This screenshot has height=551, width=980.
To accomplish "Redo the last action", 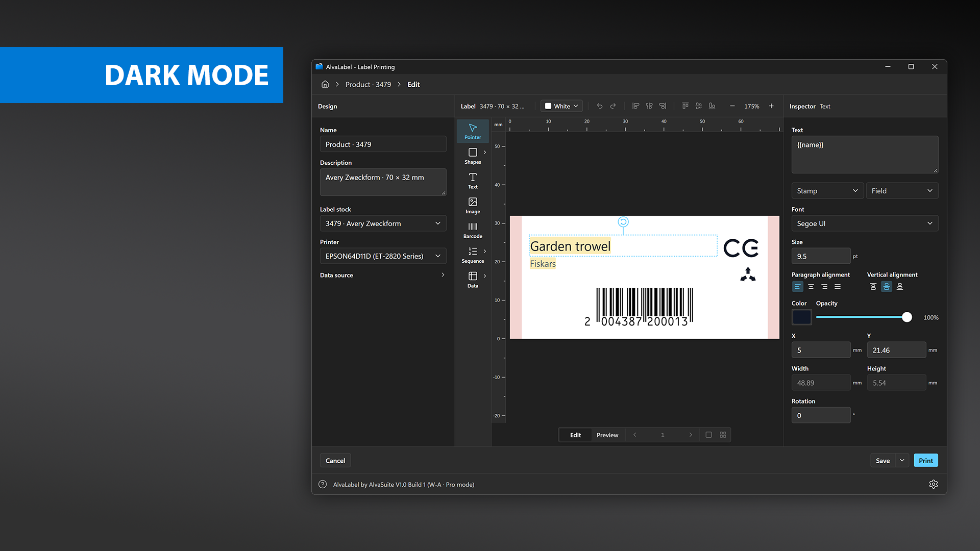I will tap(613, 106).
